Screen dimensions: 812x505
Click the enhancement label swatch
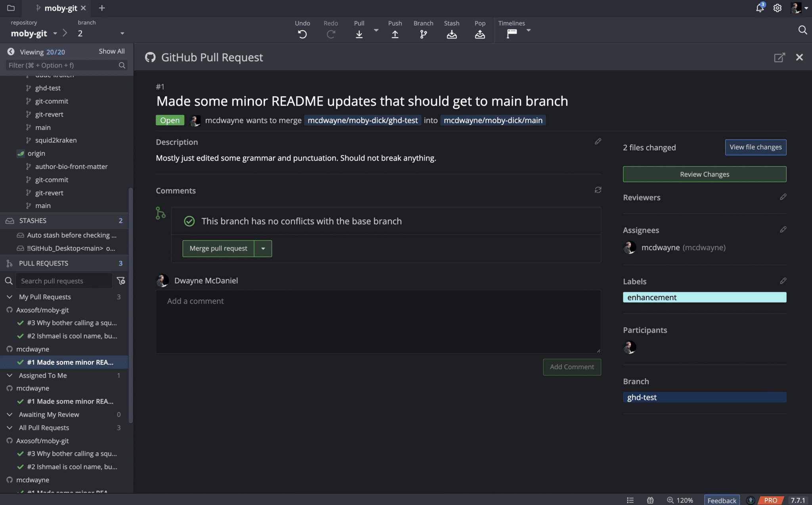click(x=705, y=297)
